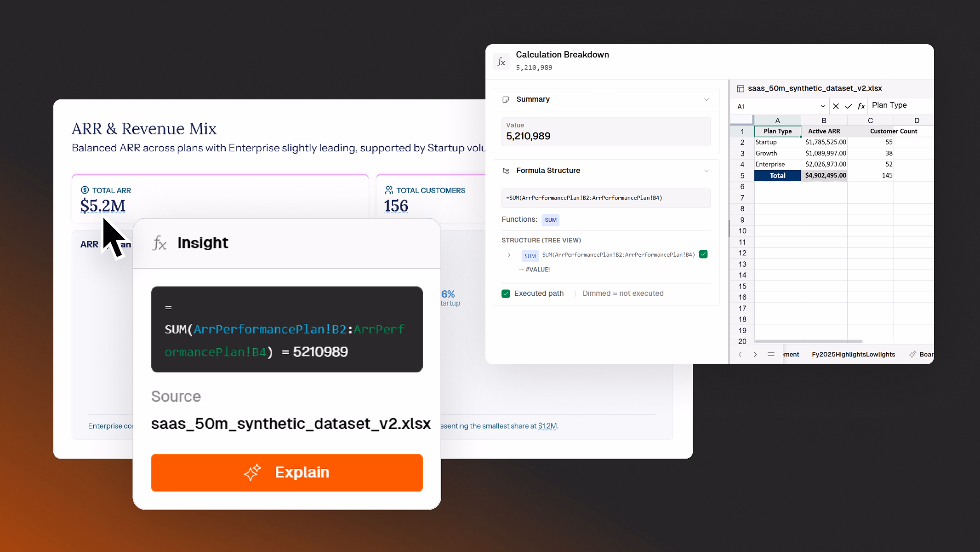The width and height of the screenshot is (980, 552).
Task: Open the A1 name box dropdown
Action: click(x=822, y=106)
